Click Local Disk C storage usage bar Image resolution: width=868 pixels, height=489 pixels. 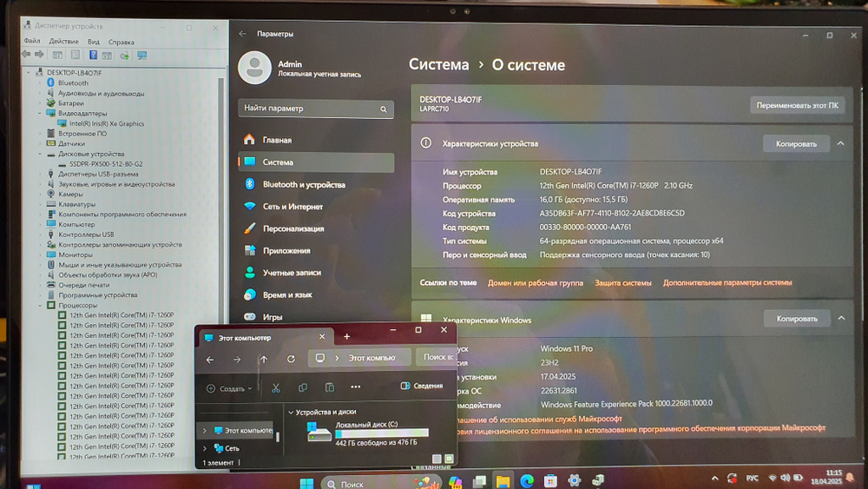pos(382,433)
